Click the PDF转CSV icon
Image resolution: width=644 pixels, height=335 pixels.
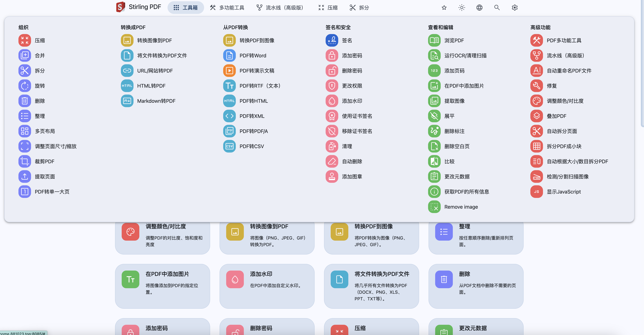229,146
